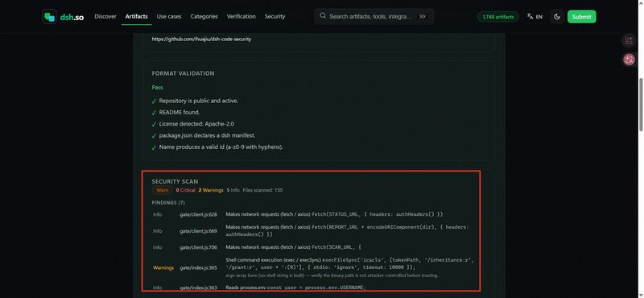Click the 'argv-array form' note text

pyautogui.click(x=332, y=275)
